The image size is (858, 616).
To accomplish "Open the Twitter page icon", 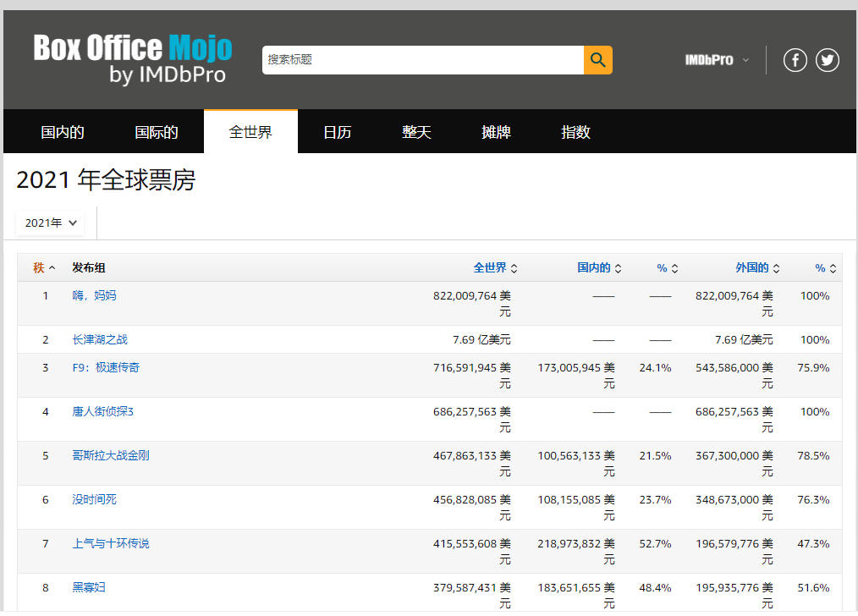I will (827, 59).
